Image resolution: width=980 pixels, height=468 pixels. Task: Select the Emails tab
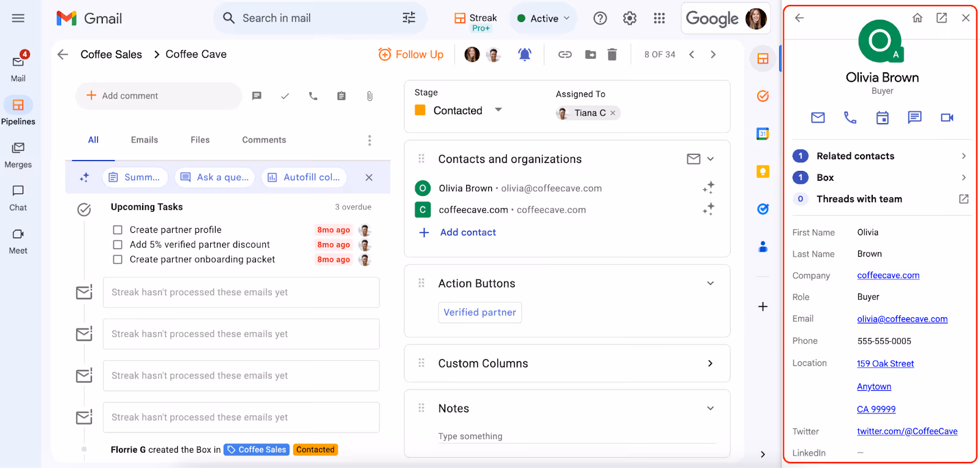[x=145, y=140]
